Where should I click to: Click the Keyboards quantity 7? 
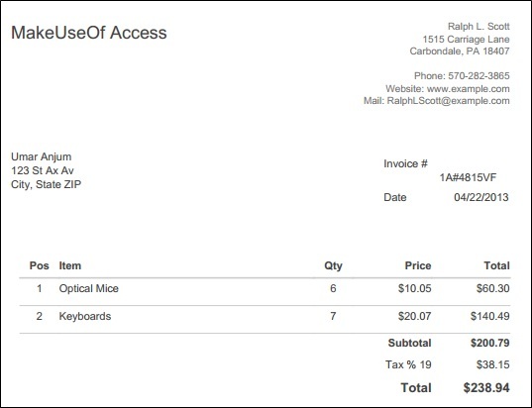coord(333,316)
